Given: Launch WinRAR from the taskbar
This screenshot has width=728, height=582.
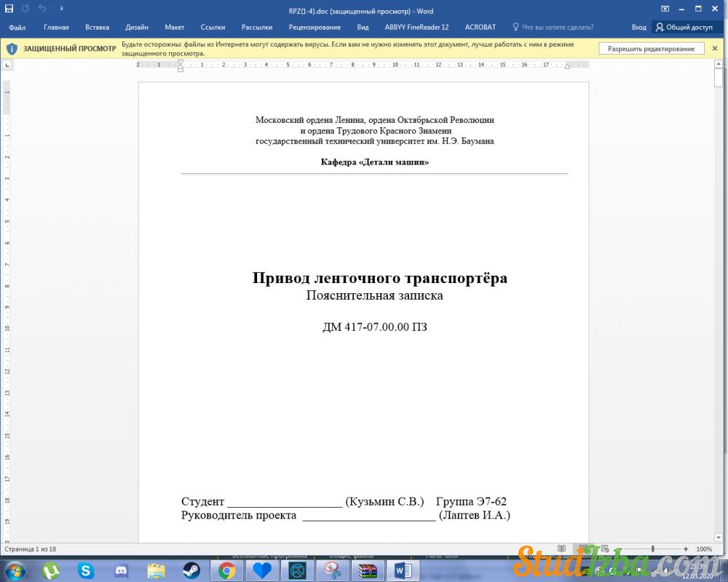Looking at the screenshot, I should point(367,570).
